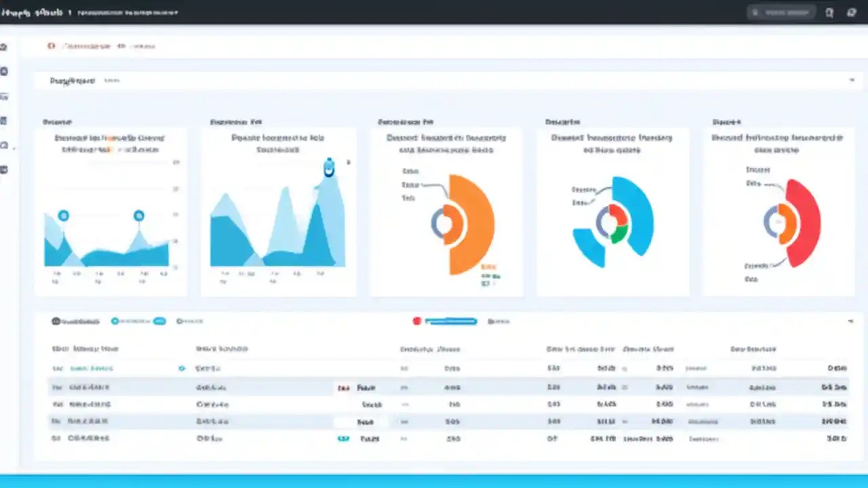
Task: Click the bookmark icon right of the search bar
Action: tap(829, 12)
